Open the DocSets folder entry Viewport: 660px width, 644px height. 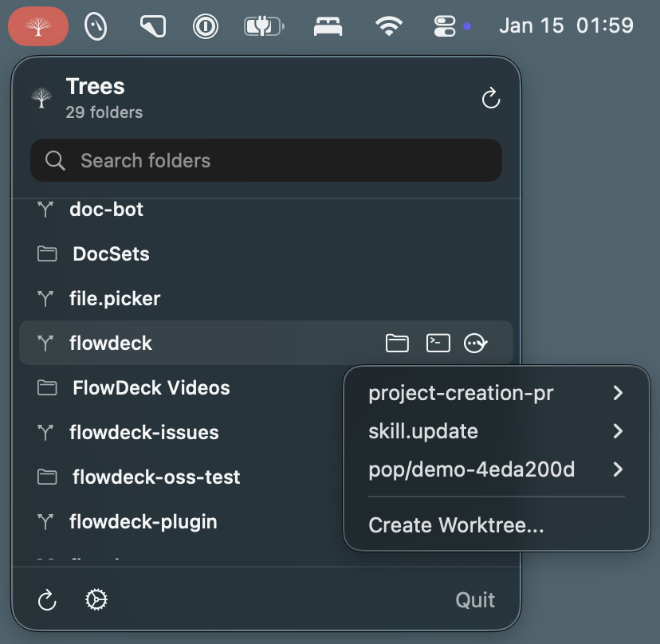(111, 254)
